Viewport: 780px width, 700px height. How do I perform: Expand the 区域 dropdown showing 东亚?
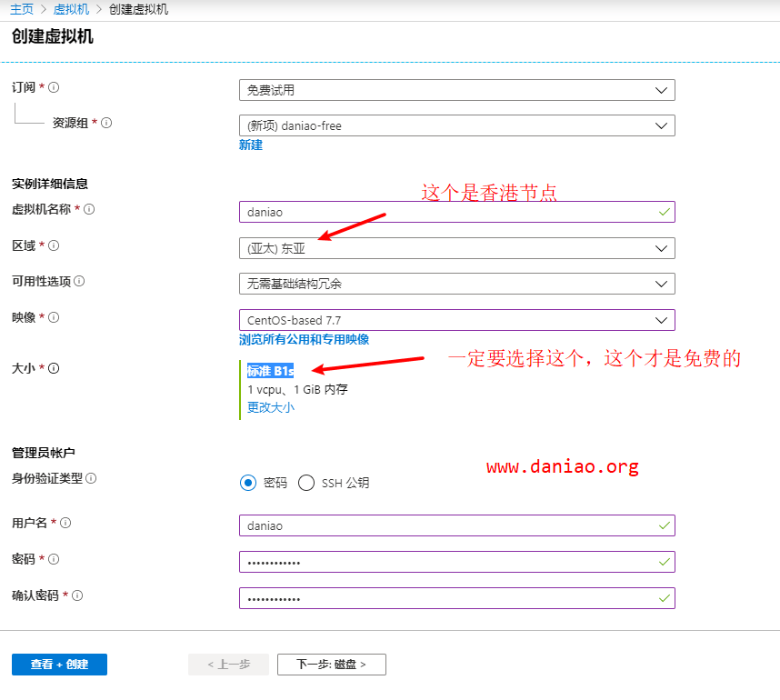coord(456,248)
